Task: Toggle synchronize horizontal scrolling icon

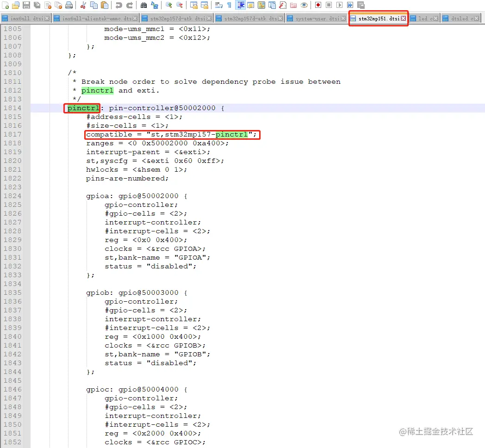Action: tap(205, 5)
